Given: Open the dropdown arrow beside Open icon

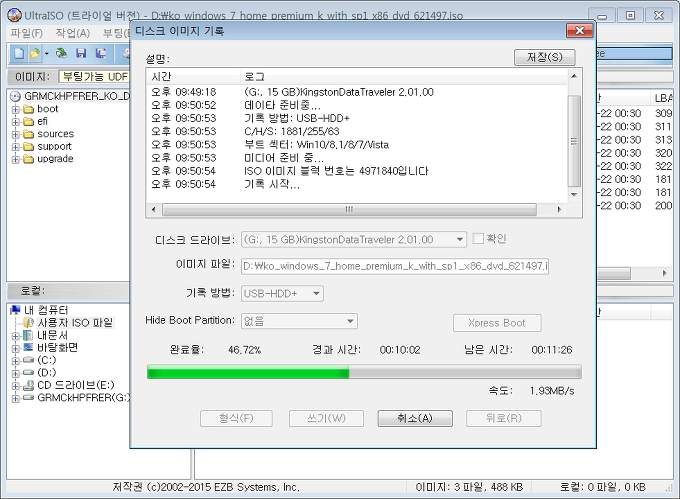Looking at the screenshot, I should pyautogui.click(x=46, y=54).
